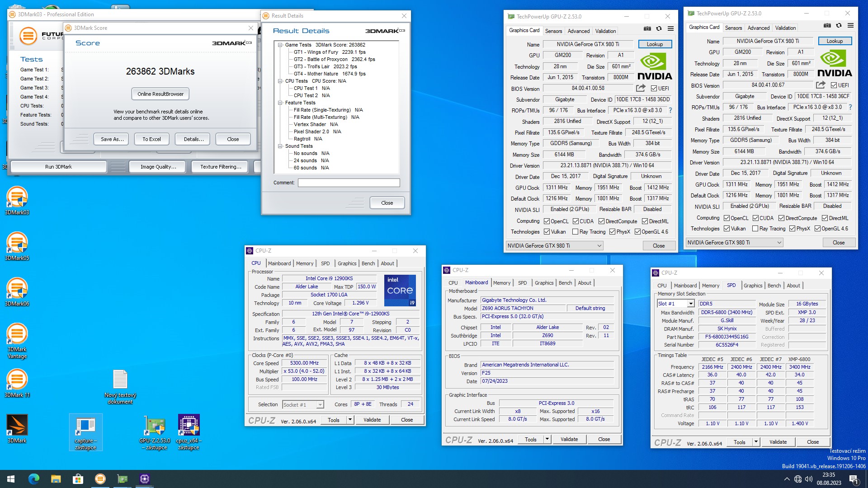Click the BIOS share icon in right GPU-Z
The image size is (868, 488).
(821, 85)
